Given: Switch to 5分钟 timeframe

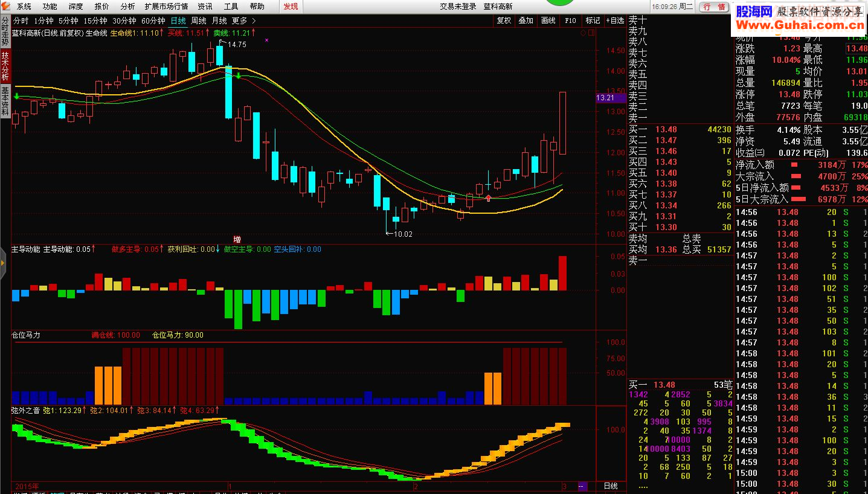Looking at the screenshot, I should (x=68, y=21).
